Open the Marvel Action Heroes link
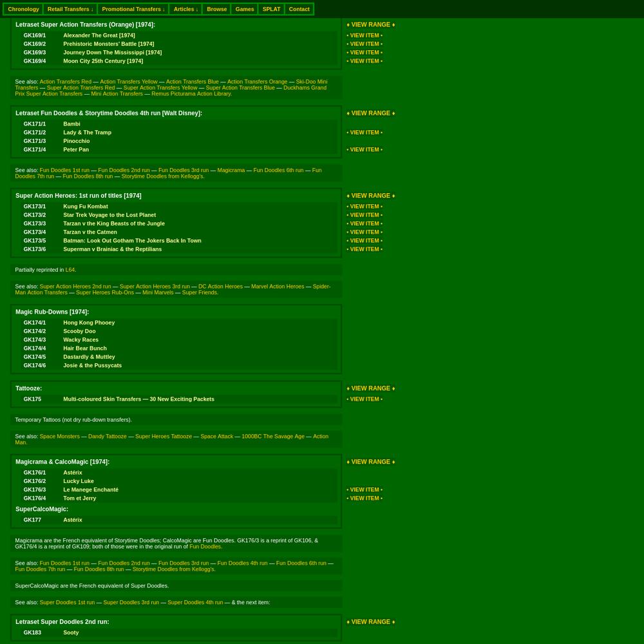The width and height of the screenshot is (644, 644). coord(278,287)
